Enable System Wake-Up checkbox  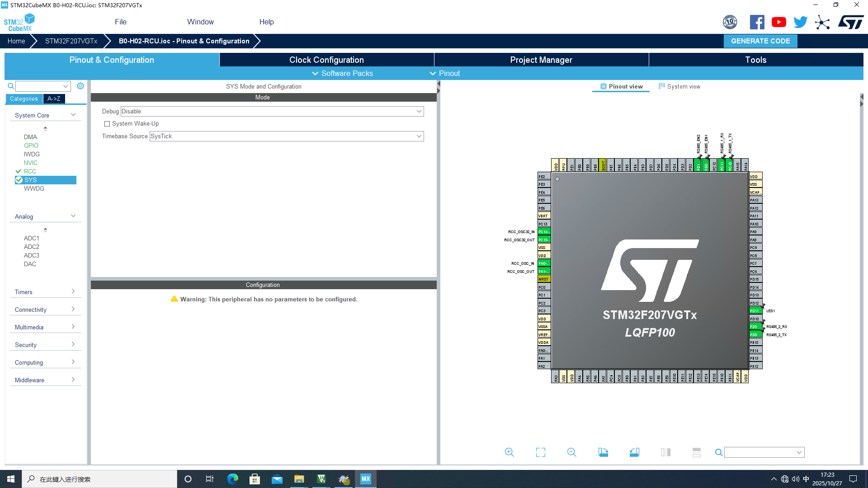(x=107, y=124)
